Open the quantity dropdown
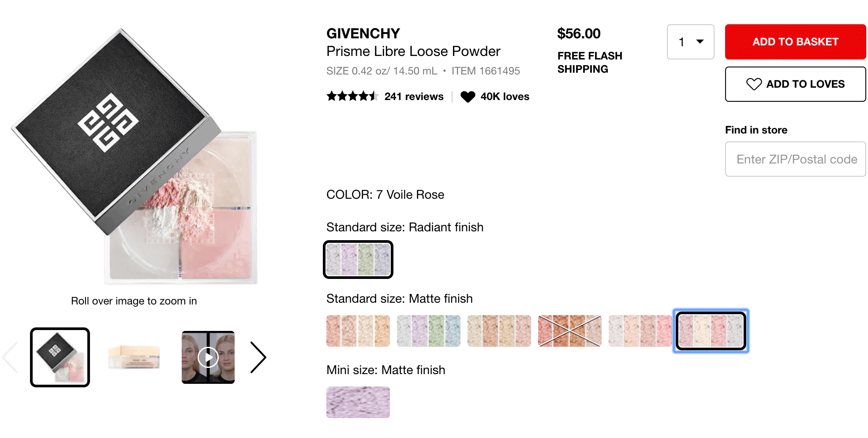This screenshot has height=438, width=868. [690, 42]
